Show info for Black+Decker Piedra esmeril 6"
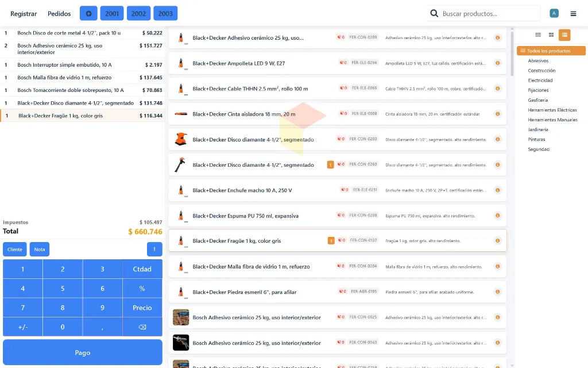 coord(498,292)
